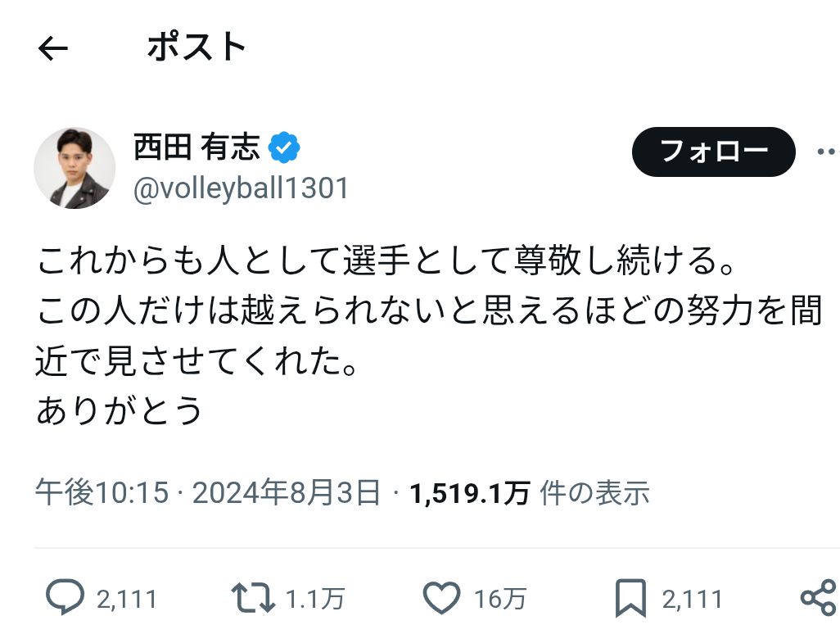This screenshot has height=634, width=840.
Task: Open the @volleyball1301 handle link
Action: tap(241, 188)
